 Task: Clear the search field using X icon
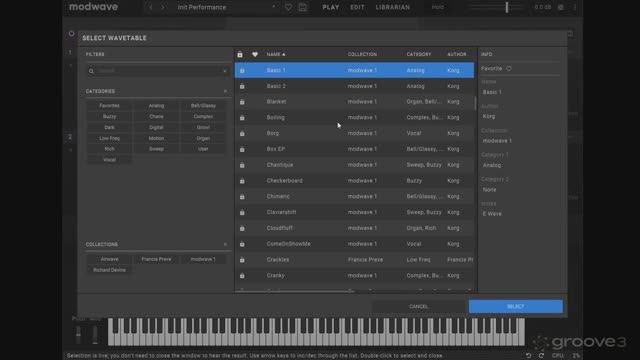[225, 71]
